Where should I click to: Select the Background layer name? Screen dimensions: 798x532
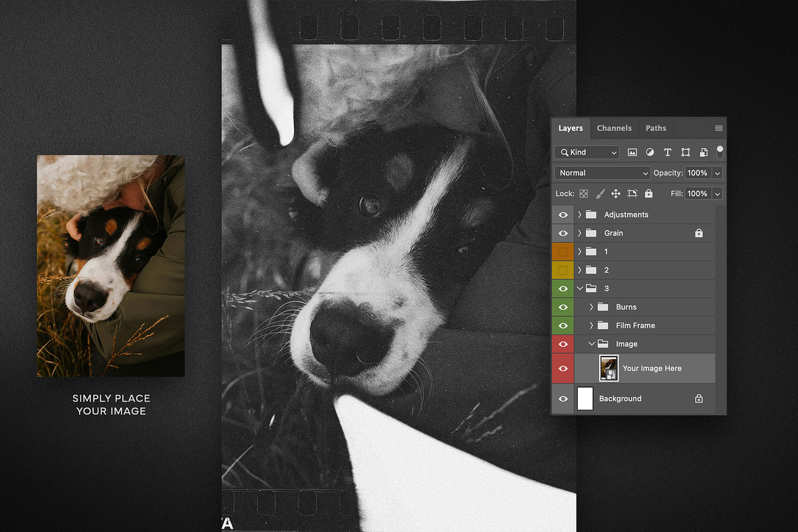point(620,398)
